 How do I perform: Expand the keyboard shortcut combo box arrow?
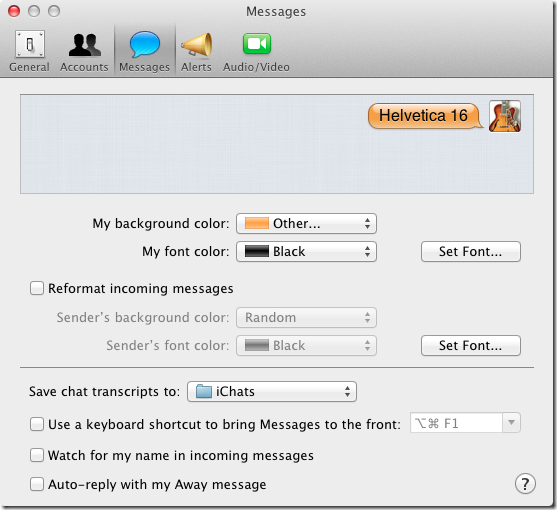(512, 423)
